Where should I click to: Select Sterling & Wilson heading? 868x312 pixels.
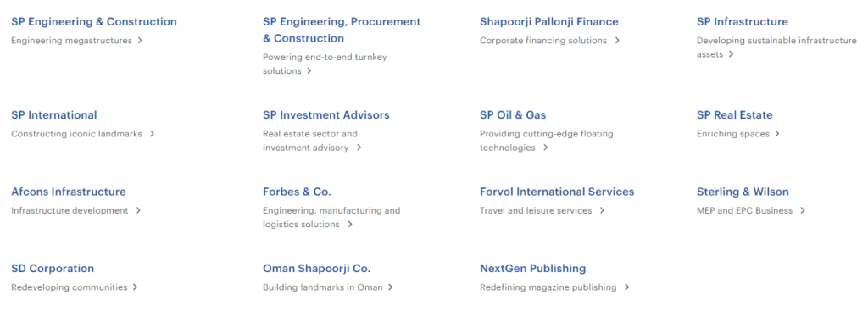[743, 192]
